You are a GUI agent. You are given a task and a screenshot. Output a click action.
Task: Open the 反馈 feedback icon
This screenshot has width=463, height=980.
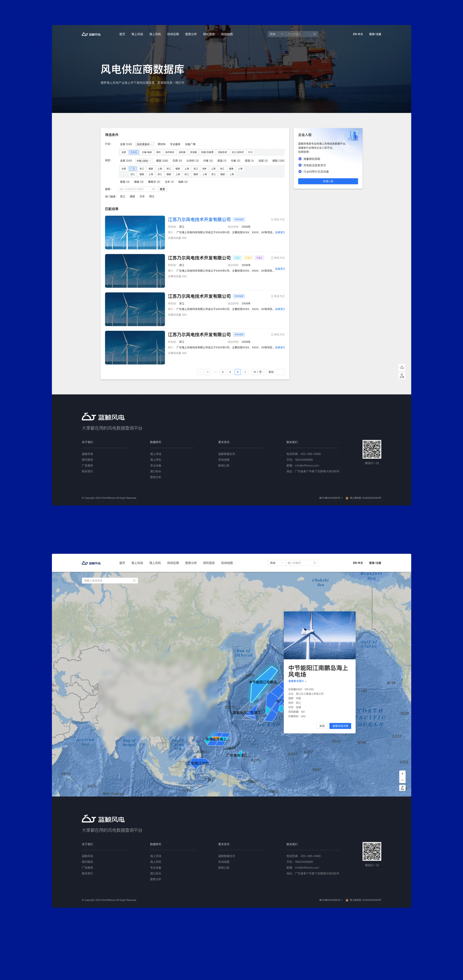coord(402,376)
